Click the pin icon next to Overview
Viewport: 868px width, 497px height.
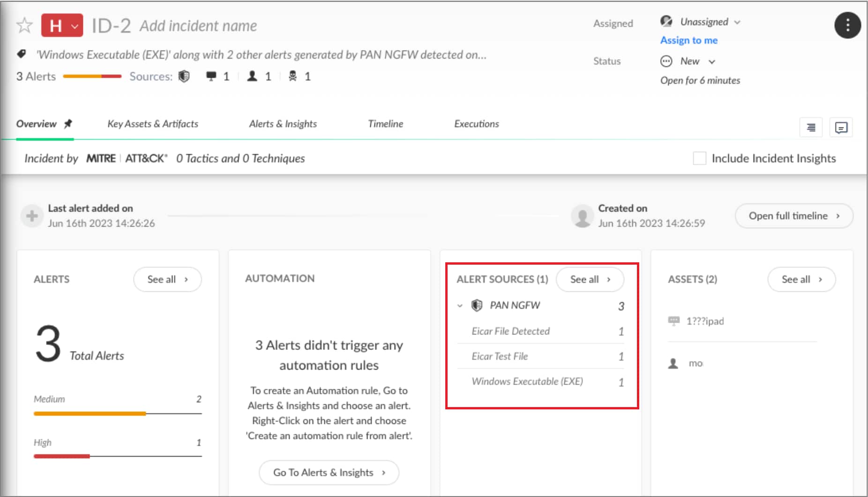pos(68,124)
